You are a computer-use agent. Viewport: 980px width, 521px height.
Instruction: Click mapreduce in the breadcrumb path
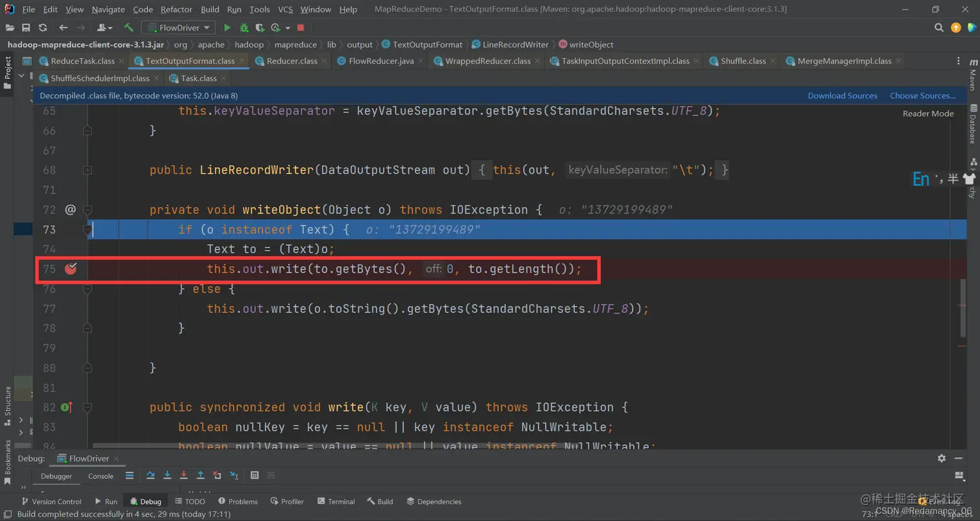(x=296, y=45)
